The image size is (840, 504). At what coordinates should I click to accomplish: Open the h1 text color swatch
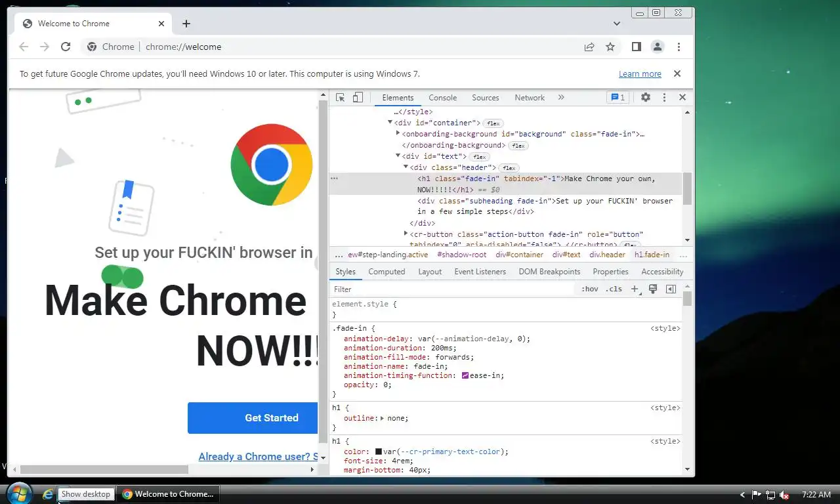click(x=379, y=451)
